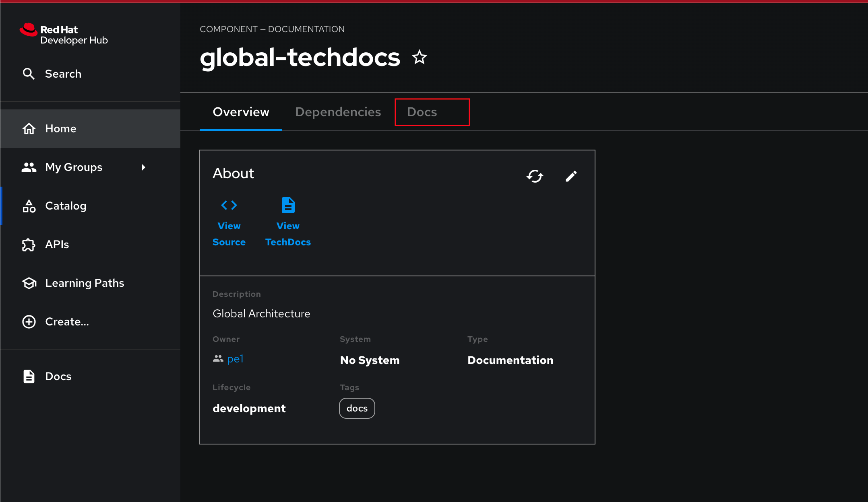The image size is (868, 502).
Task: Click the Home house icon
Action: point(29,129)
